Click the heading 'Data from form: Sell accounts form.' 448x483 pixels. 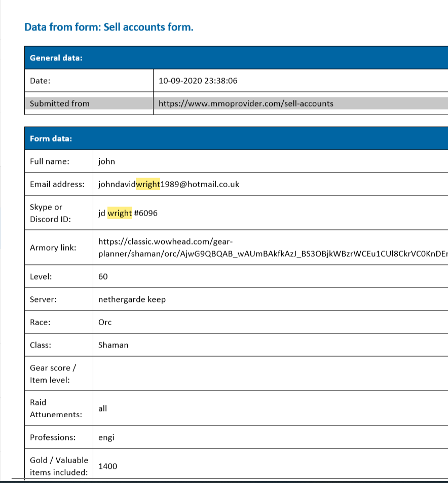pos(109,27)
